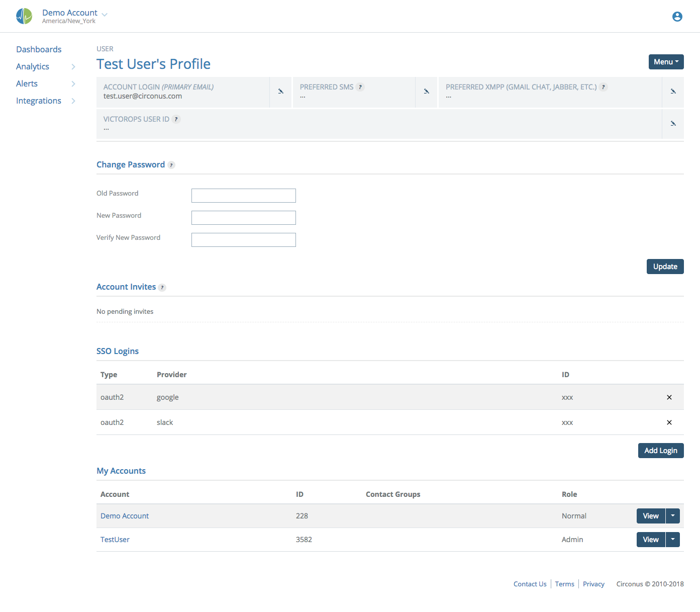The width and height of the screenshot is (700, 612).
Task: Click the Circonus logo
Action: (24, 16)
